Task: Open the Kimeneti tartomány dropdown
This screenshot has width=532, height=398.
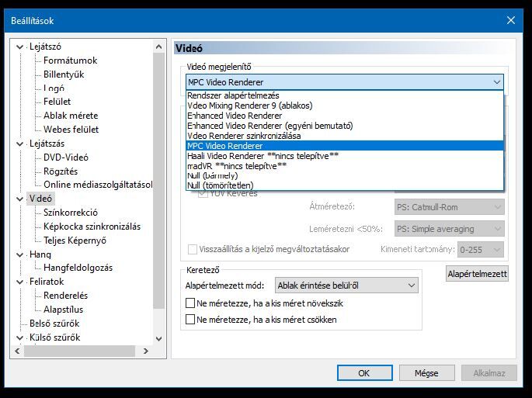Action: pyautogui.click(x=481, y=250)
